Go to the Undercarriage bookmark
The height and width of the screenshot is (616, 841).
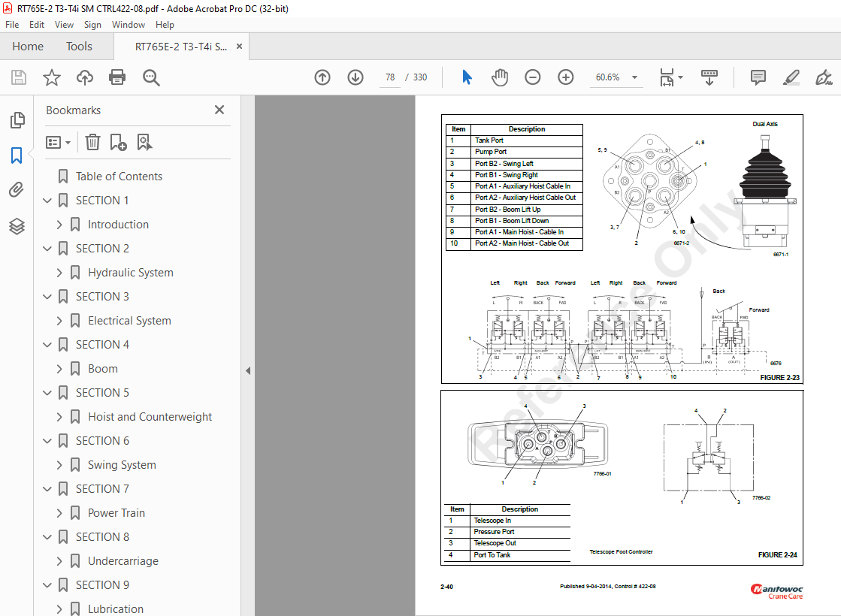[123, 561]
